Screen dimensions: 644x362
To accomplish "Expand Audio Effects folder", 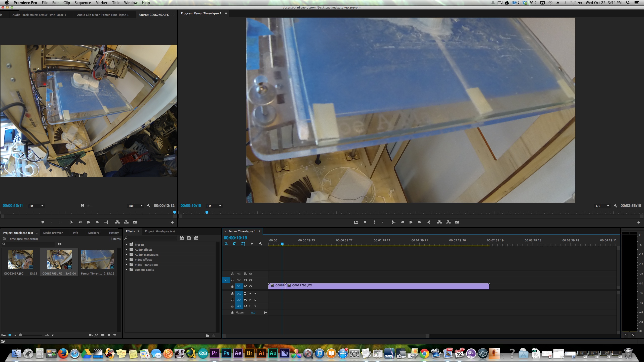I will (x=126, y=250).
